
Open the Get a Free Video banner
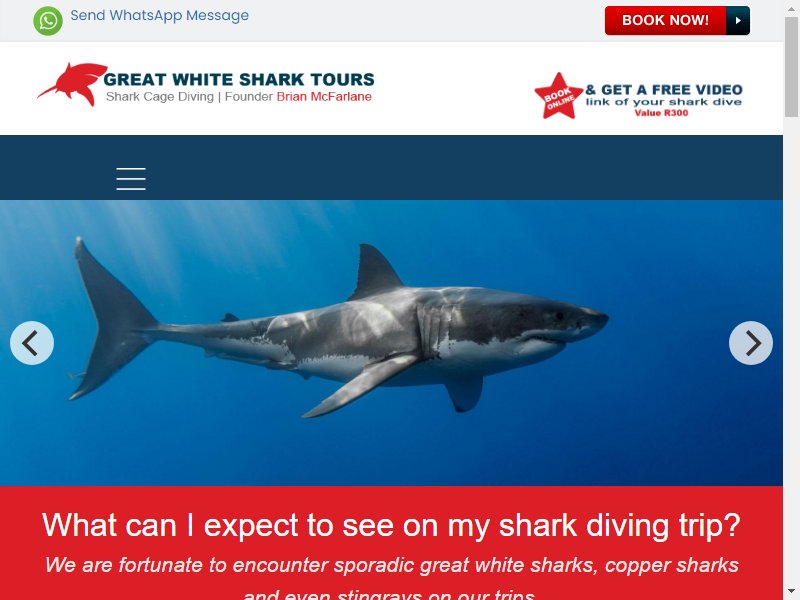pos(638,95)
